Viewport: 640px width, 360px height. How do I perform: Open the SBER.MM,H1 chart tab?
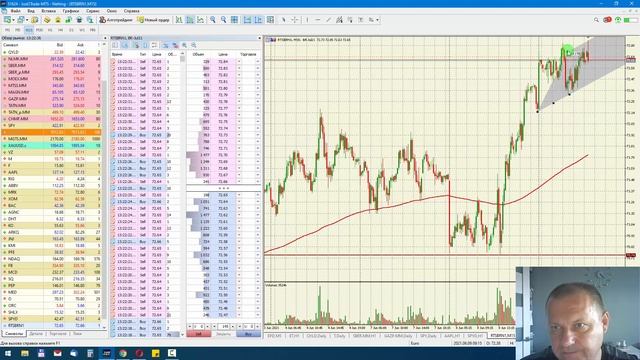(x=364, y=336)
